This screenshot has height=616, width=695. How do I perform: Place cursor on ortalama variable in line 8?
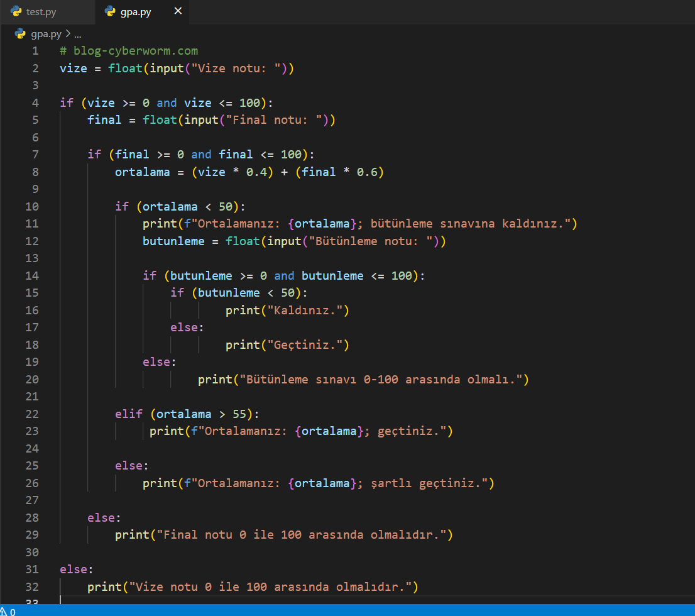142,172
